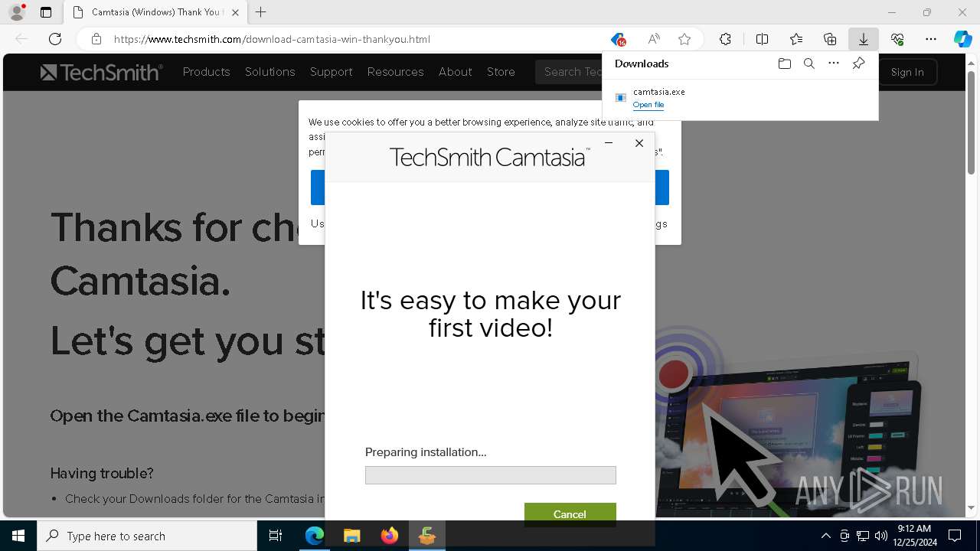
Task: Open the volume control icon
Action: 881,536
